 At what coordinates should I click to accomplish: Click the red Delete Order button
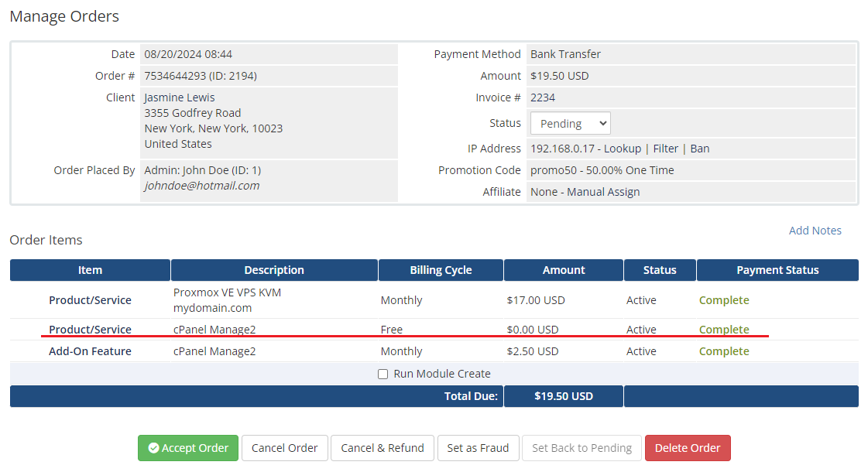coord(688,448)
